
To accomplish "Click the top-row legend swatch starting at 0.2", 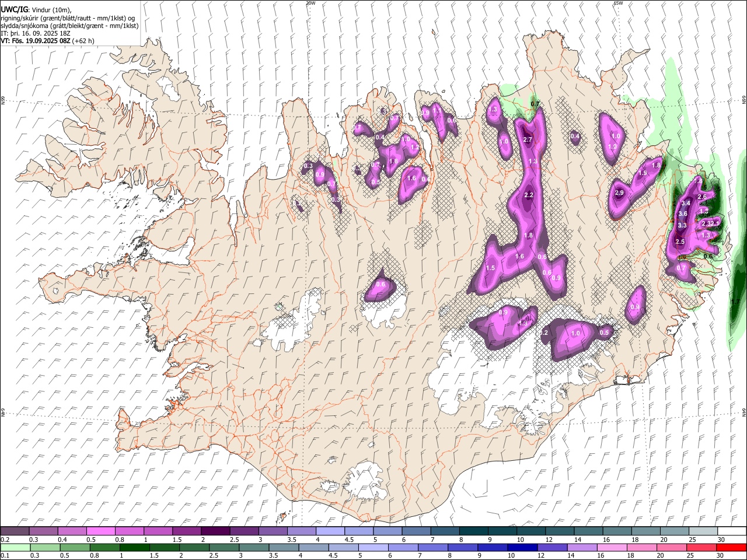I will coord(15,531).
